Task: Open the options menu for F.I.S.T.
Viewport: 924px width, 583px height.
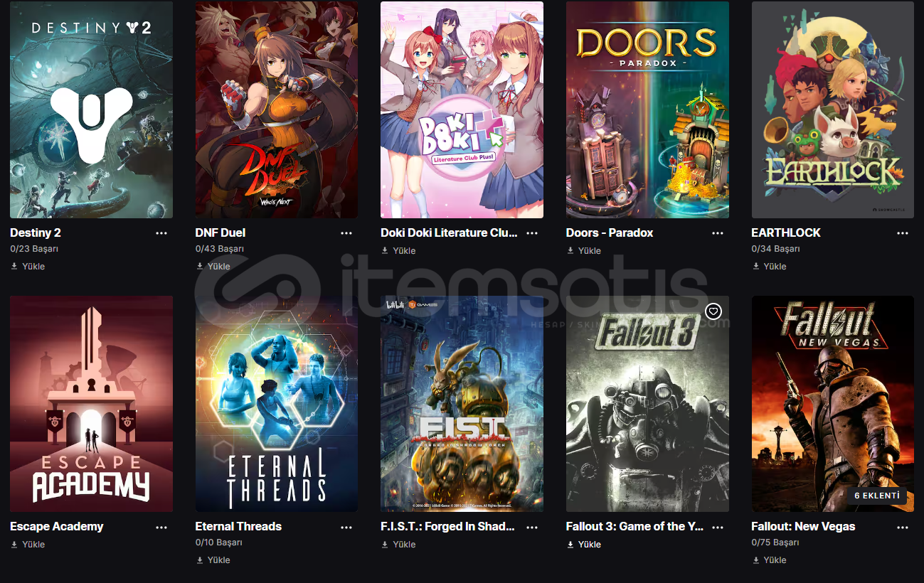Action: click(532, 528)
